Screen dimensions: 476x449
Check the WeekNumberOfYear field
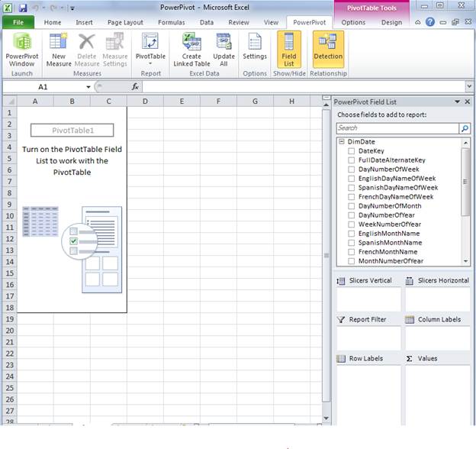click(x=351, y=224)
